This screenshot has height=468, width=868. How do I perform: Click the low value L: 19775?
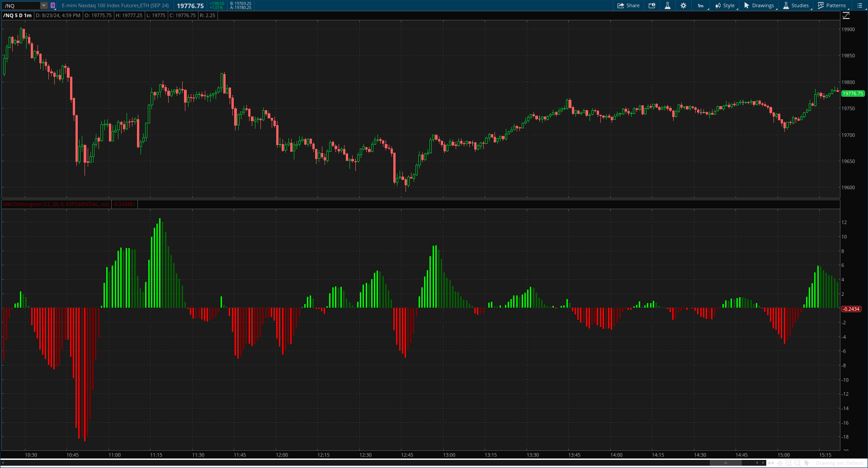pyautogui.click(x=156, y=15)
